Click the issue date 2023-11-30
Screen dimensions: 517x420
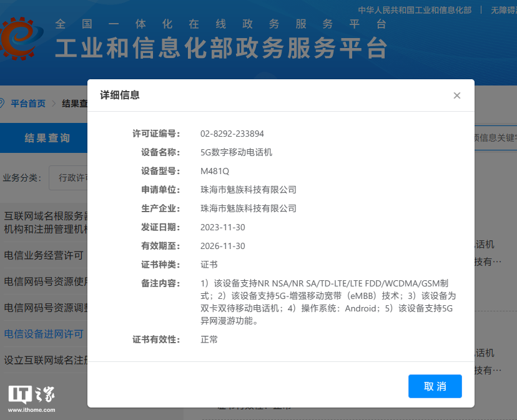(x=222, y=227)
